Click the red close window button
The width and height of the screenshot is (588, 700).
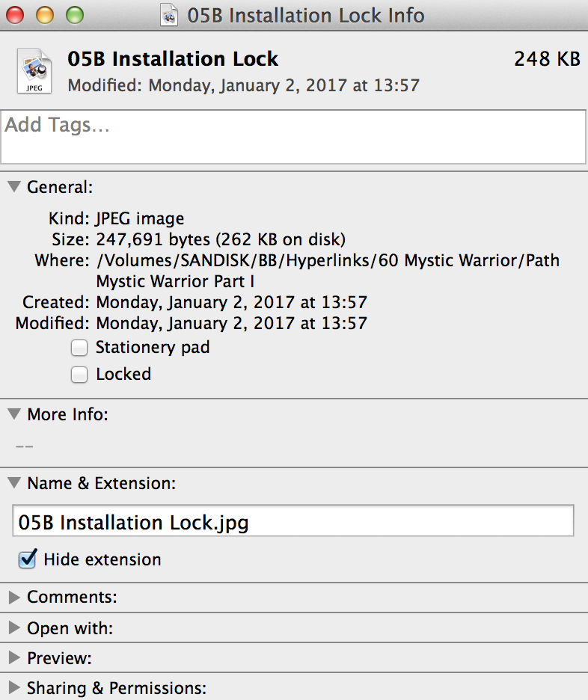coord(15,15)
